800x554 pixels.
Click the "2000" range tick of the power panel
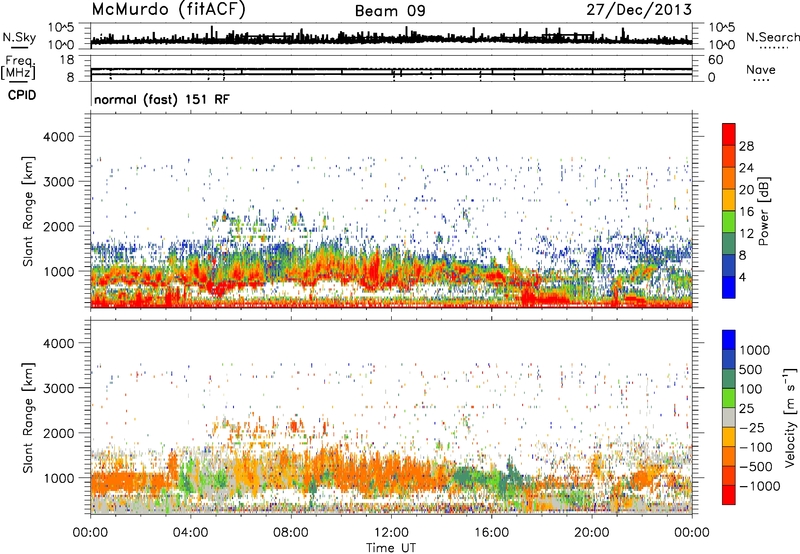58,227
